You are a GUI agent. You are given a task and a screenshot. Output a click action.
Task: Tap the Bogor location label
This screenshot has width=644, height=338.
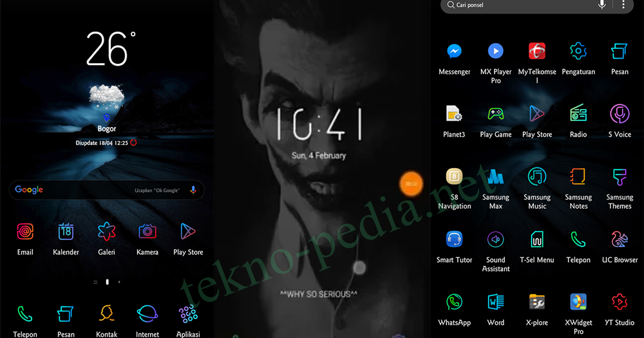coord(106,129)
